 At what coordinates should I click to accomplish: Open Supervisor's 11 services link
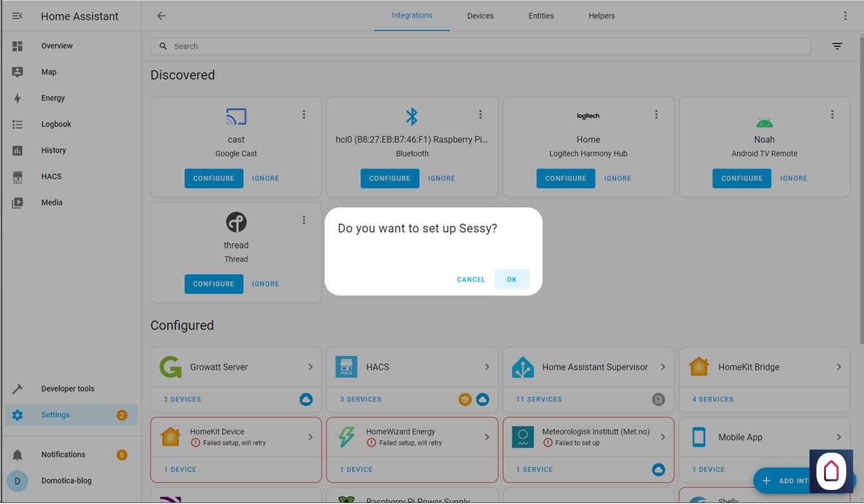(539, 400)
